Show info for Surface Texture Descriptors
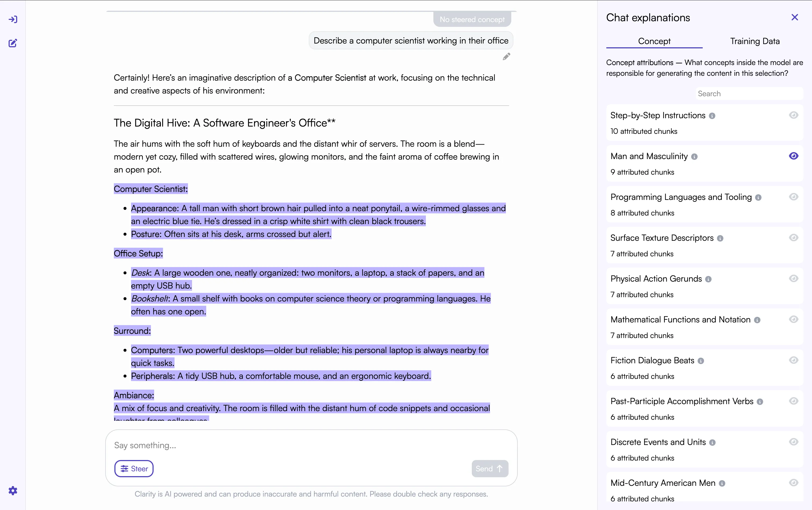This screenshot has height=510, width=812. [720, 238]
